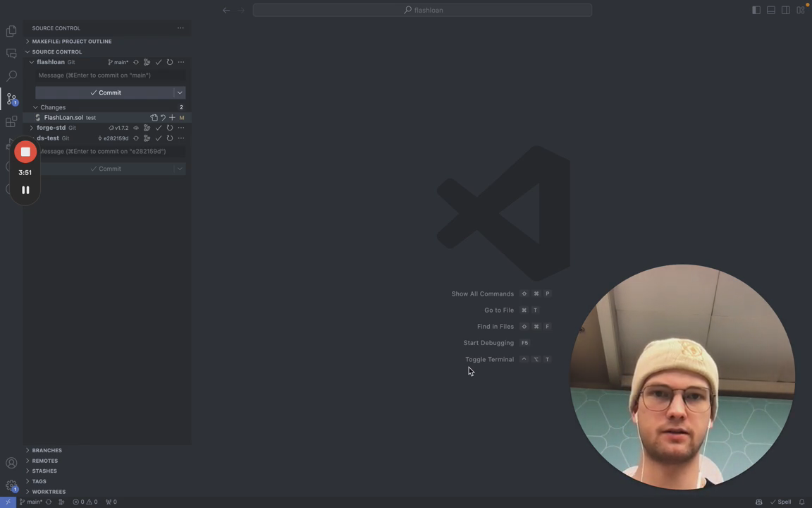Open more actions for flashloan repository

coord(180,62)
